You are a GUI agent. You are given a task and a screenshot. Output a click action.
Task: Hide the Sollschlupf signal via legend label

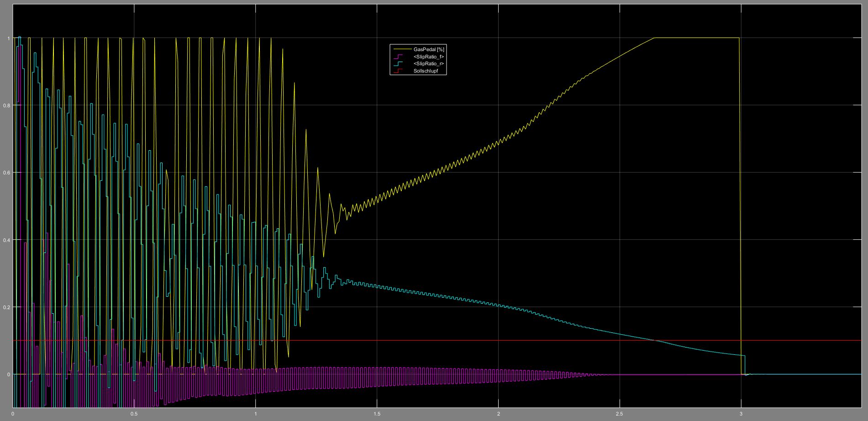[x=426, y=71]
